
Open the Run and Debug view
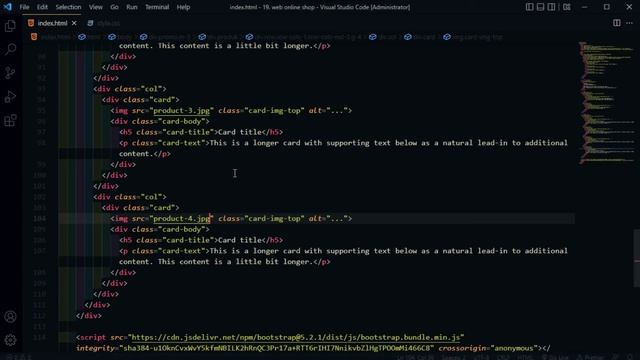click(10, 97)
